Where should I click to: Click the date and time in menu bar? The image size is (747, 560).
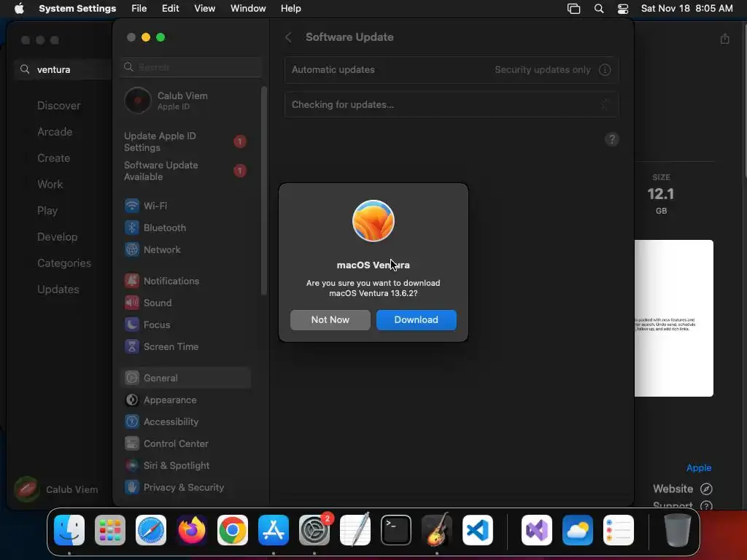coord(686,9)
